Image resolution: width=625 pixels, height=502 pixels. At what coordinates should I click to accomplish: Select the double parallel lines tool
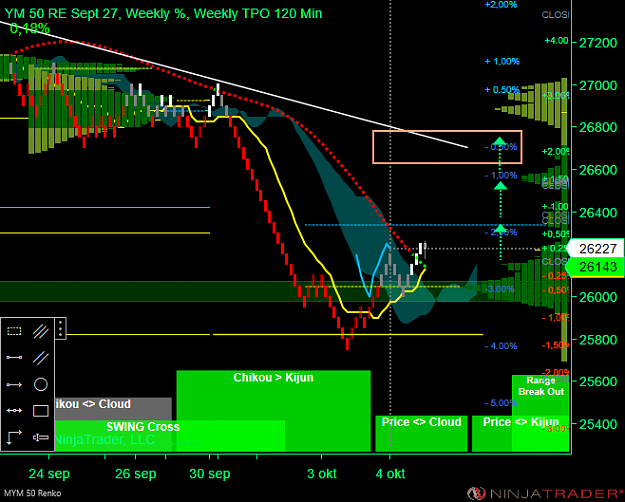click(x=41, y=358)
